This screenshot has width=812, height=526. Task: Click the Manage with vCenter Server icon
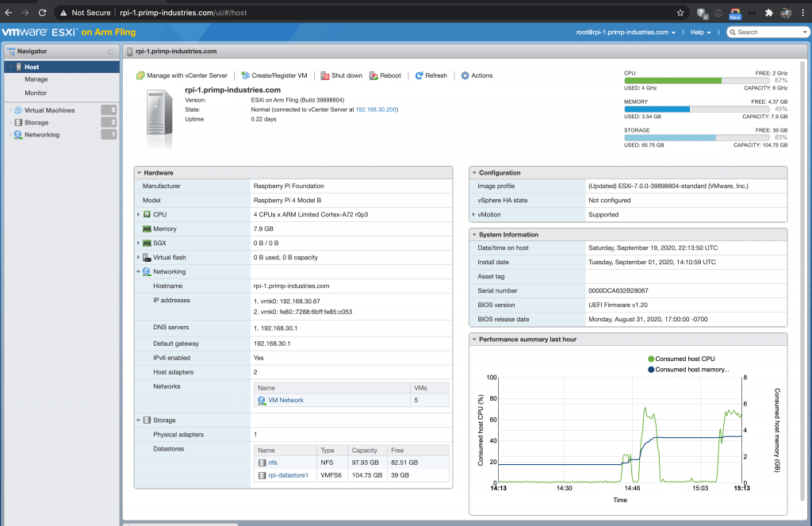coord(140,75)
